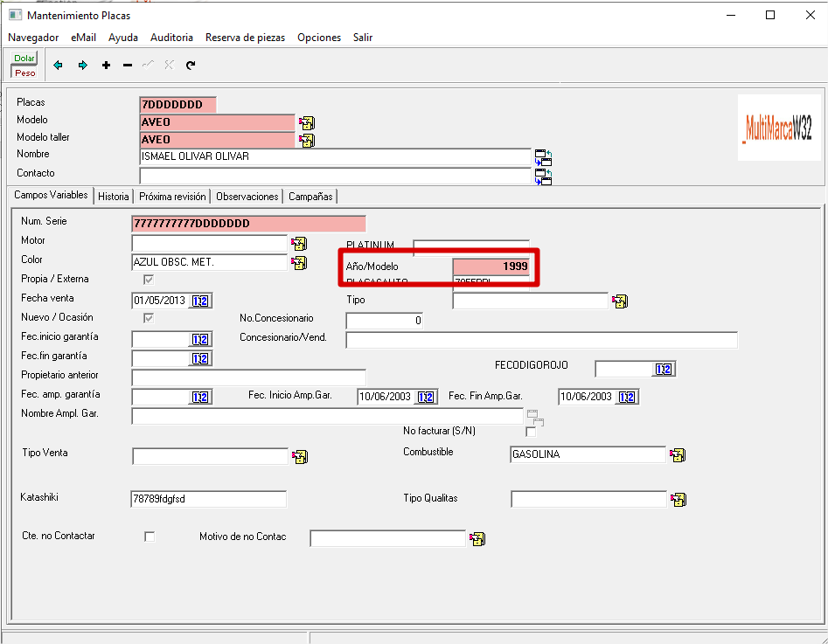
Task: Open contact search icon beside Contacto
Action: [x=543, y=177]
